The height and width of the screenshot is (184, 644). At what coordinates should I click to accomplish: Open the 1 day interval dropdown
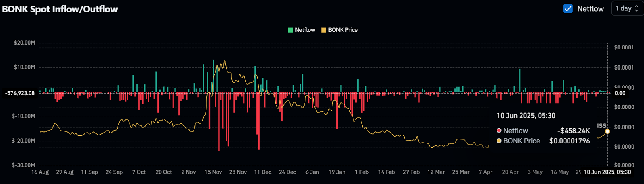pyautogui.click(x=627, y=8)
